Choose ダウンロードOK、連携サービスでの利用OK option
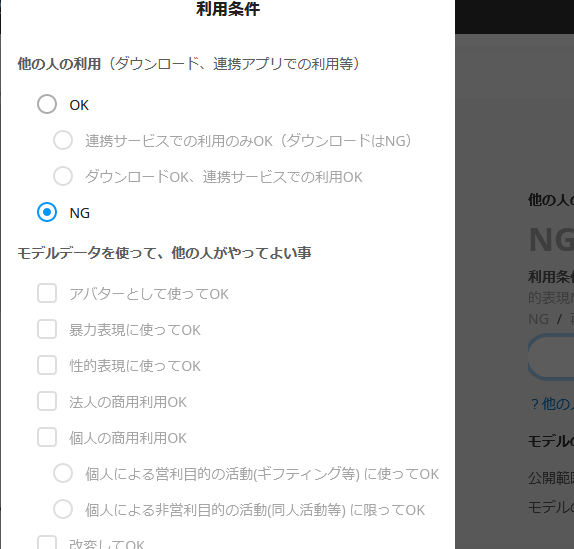The image size is (574, 549). pos(63,176)
